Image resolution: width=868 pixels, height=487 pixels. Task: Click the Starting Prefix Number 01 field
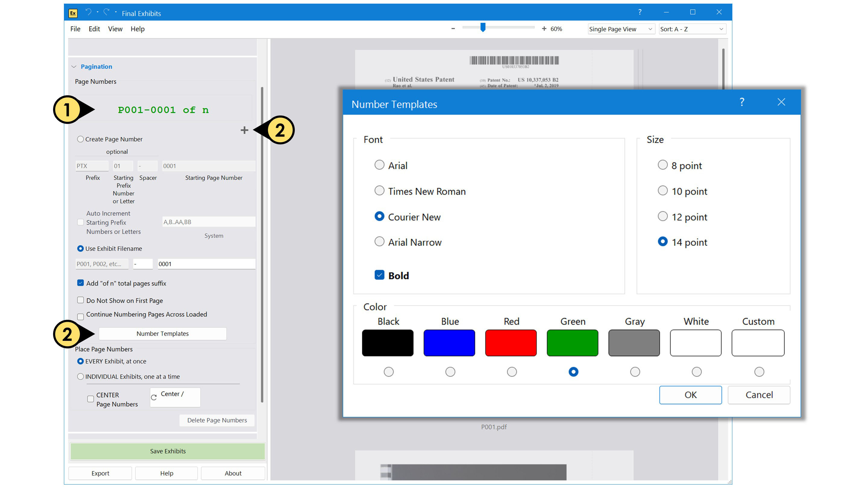123,166
